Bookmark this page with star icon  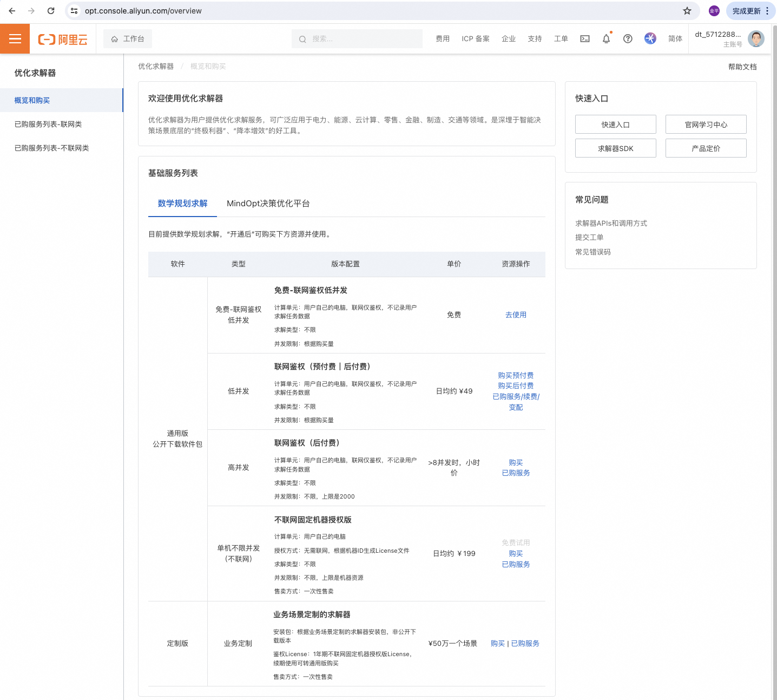[687, 11]
